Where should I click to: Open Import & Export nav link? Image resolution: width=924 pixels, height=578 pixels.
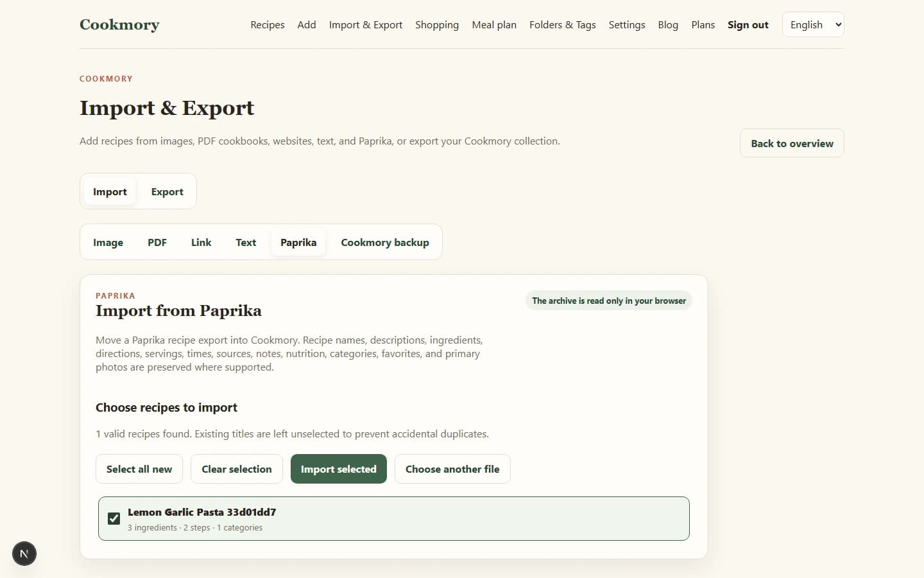[366, 24]
